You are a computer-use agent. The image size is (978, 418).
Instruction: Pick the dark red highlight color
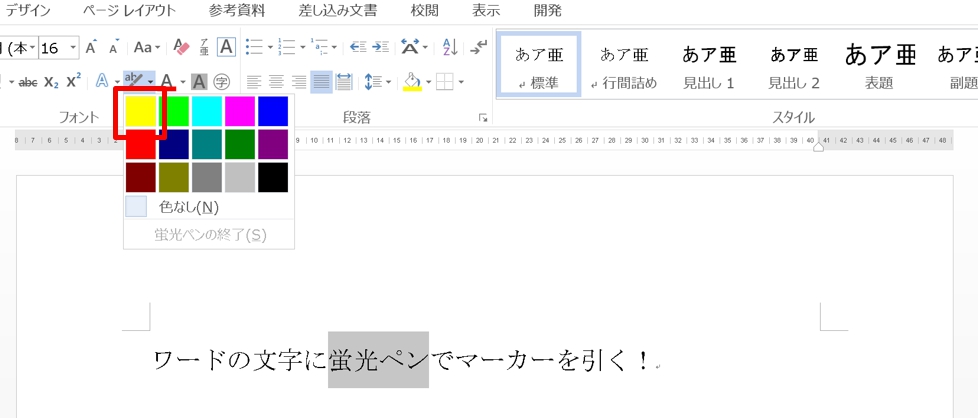[x=141, y=177]
